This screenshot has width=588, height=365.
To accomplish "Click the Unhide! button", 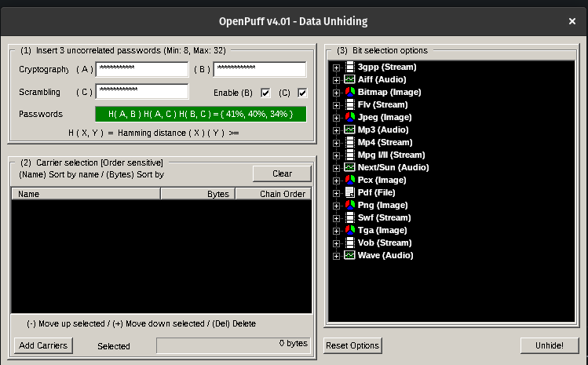I will (x=549, y=345).
